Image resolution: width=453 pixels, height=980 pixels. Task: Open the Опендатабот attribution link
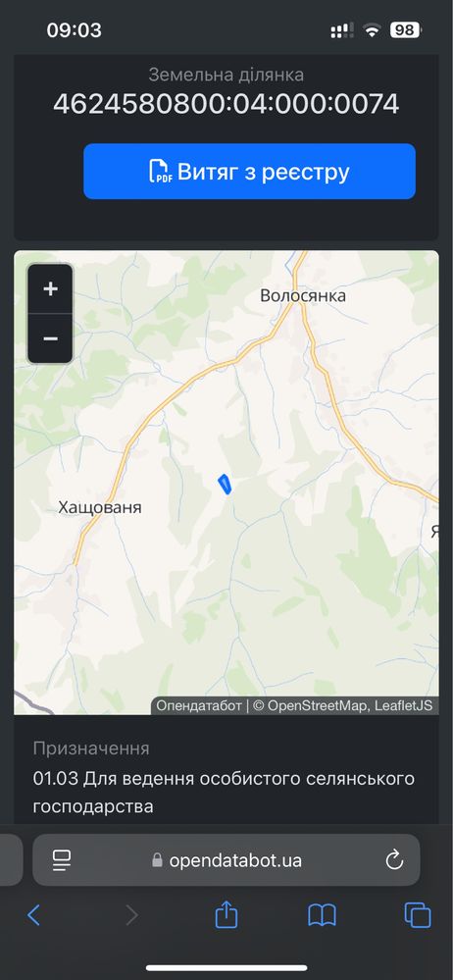[x=199, y=705]
